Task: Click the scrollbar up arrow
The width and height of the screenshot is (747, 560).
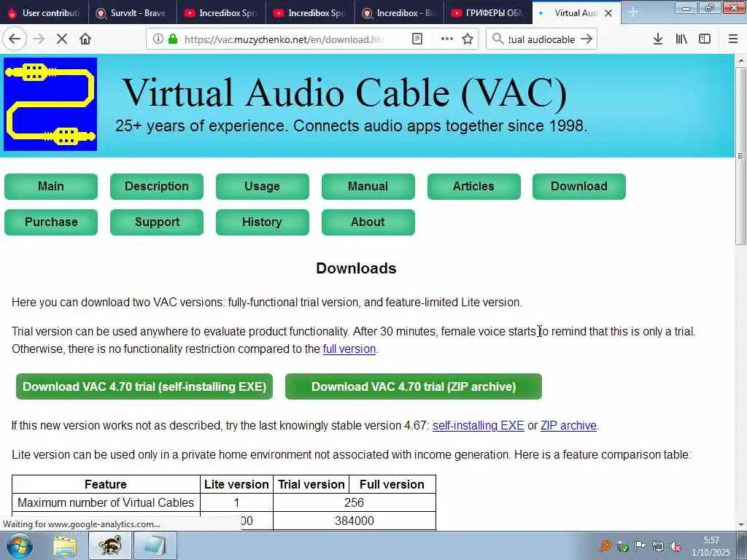Action: [740, 61]
